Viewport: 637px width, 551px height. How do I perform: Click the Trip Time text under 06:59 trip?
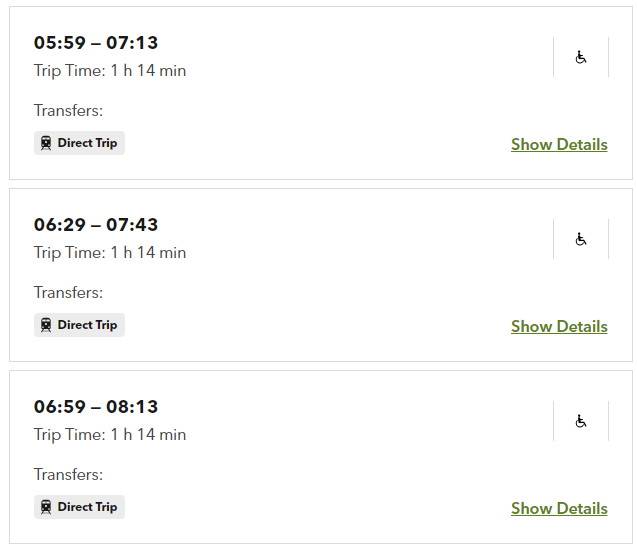[x=110, y=434]
